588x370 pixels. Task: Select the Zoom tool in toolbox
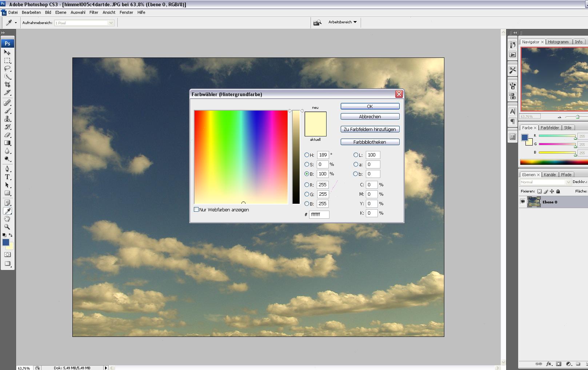7,227
